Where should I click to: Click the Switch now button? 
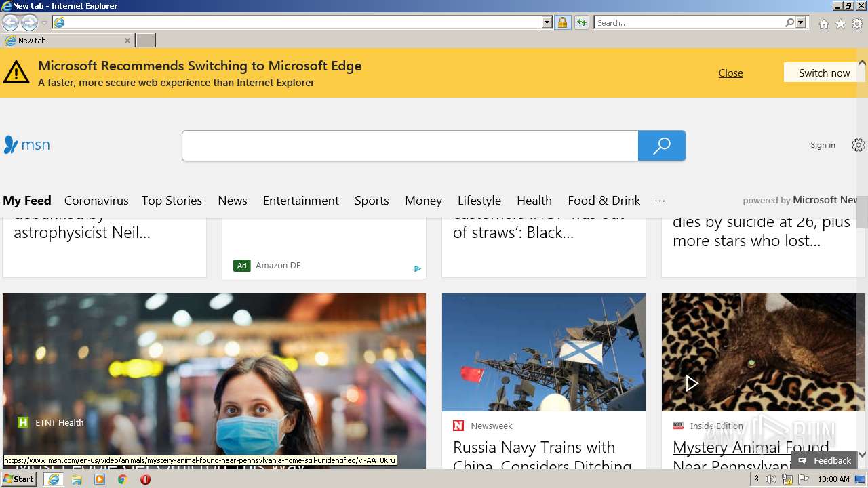pos(824,73)
